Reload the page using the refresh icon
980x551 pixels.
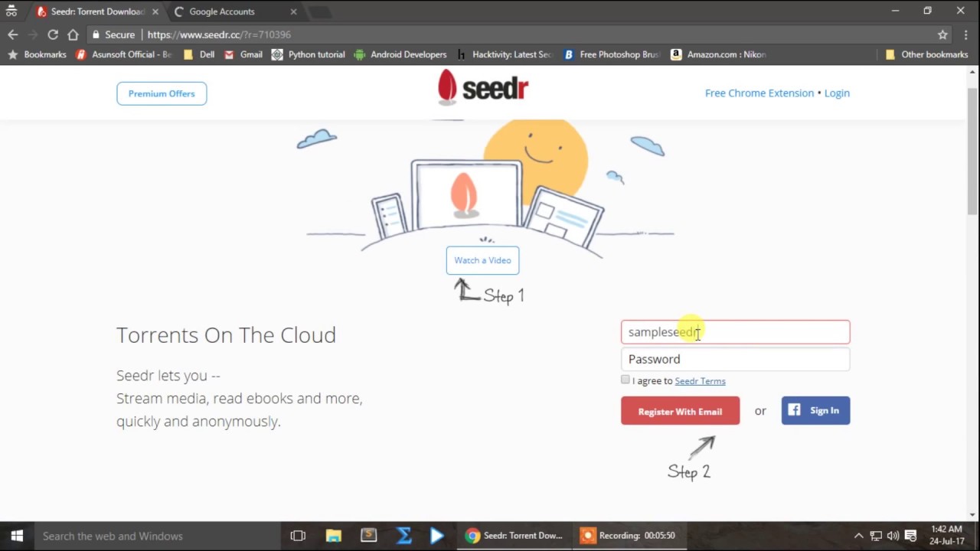tap(53, 34)
